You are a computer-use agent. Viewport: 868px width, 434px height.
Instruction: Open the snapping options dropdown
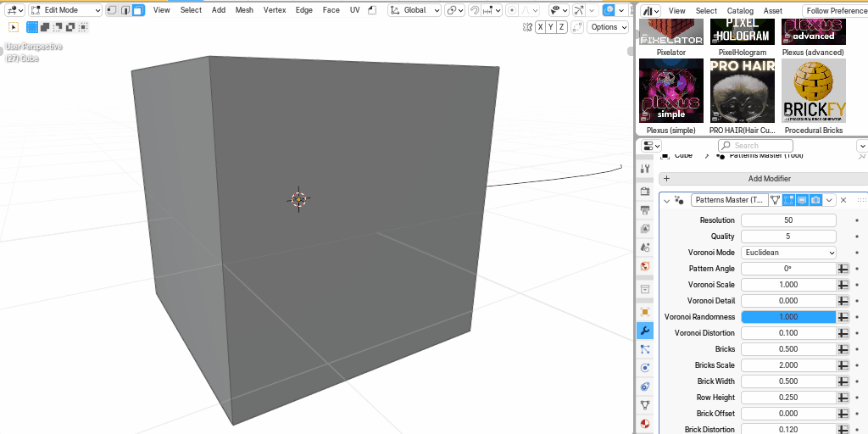coord(492,10)
